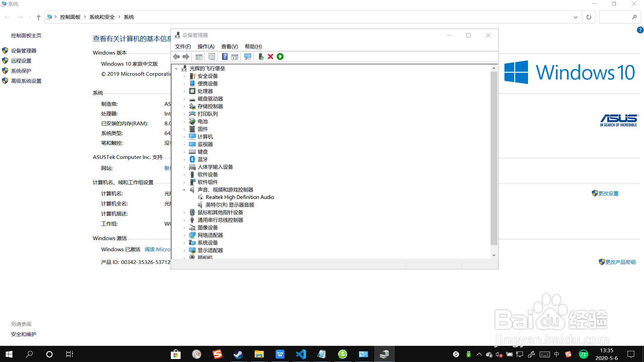Select the Bluetooth icon in device tree
The image size is (644, 362).
click(192, 159)
